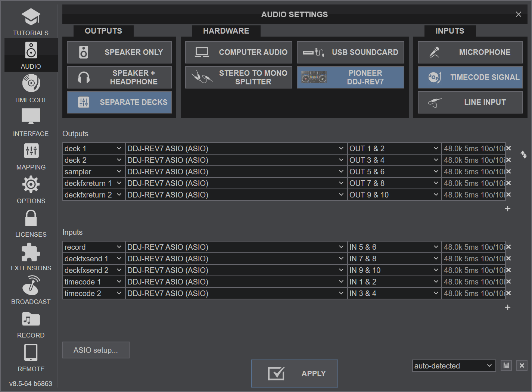
Task: Open the OUT 5 & 6 channel dropdown
Action: click(x=394, y=172)
